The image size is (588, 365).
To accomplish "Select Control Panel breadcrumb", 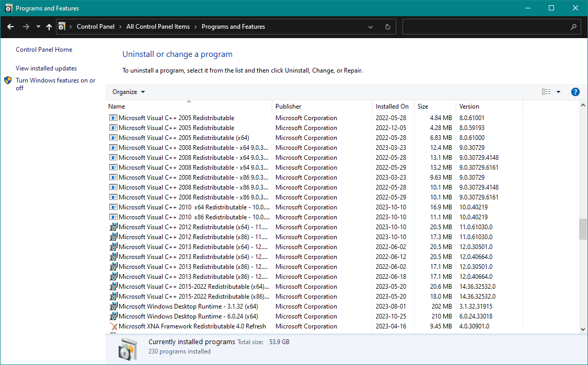I will click(96, 27).
